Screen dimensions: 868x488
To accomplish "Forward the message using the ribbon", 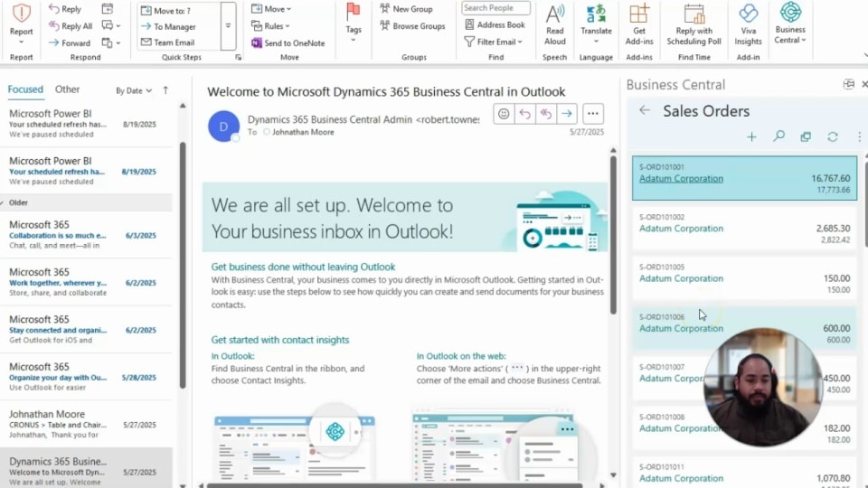I will [70, 42].
